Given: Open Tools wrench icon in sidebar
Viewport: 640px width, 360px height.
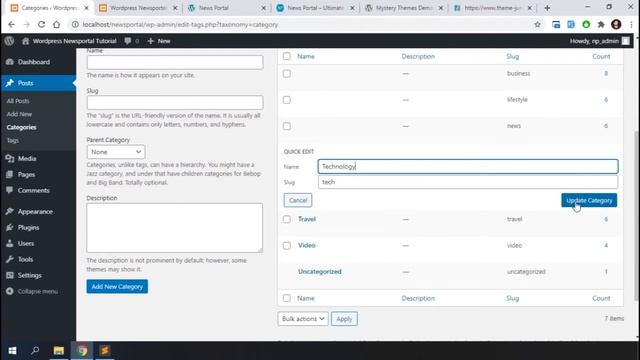Looking at the screenshot, I should tap(10, 259).
